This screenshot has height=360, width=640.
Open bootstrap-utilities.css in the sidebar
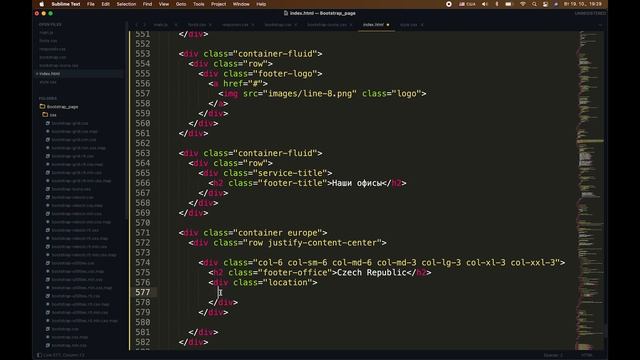click(73, 263)
